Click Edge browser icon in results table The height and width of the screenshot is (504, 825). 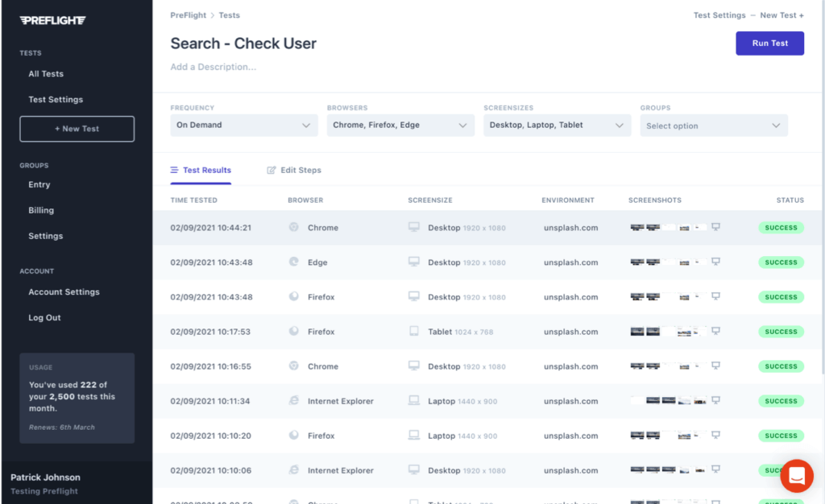click(294, 262)
